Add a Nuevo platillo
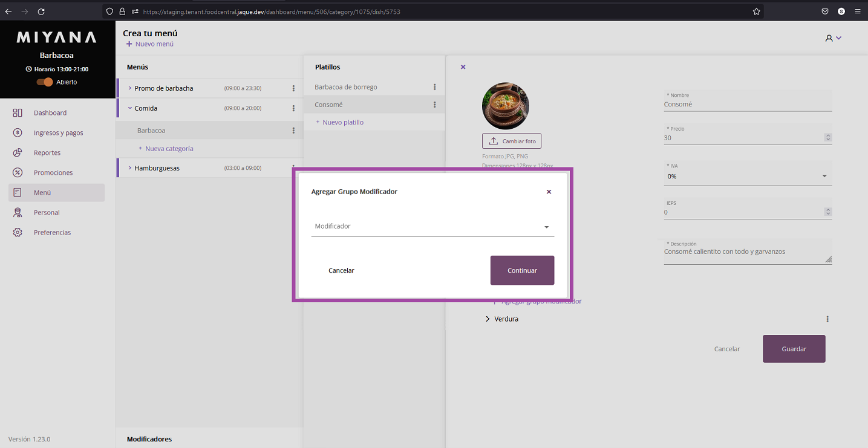868x448 pixels. pyautogui.click(x=340, y=122)
